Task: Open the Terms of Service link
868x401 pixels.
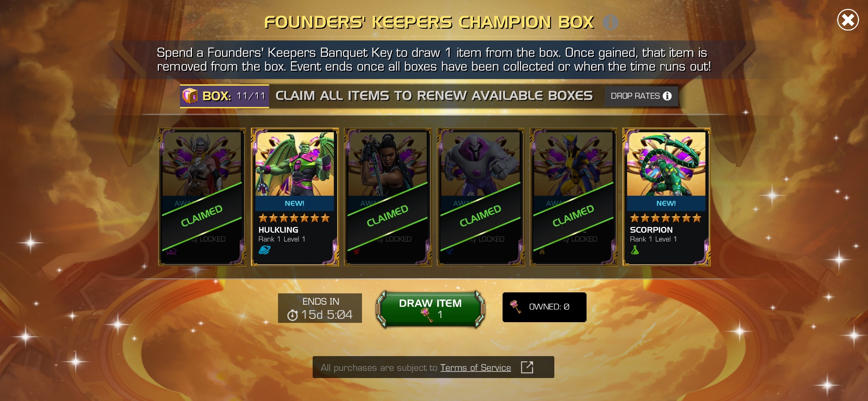Action: [475, 368]
